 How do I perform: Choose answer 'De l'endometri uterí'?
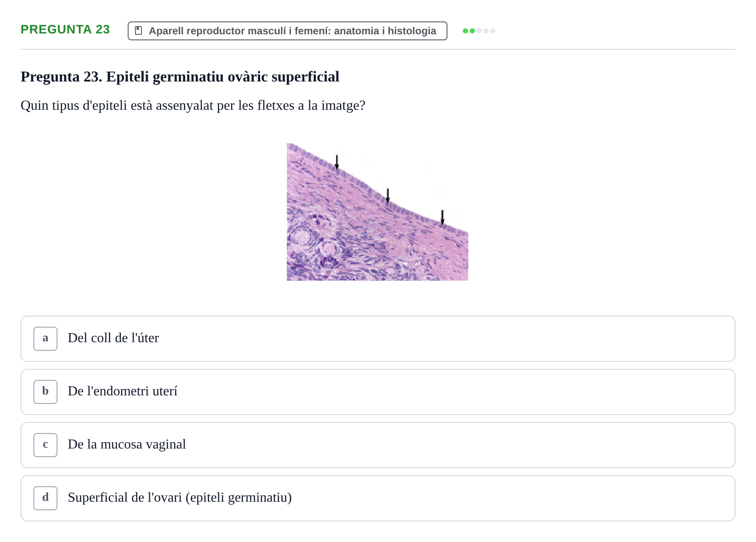378,392
